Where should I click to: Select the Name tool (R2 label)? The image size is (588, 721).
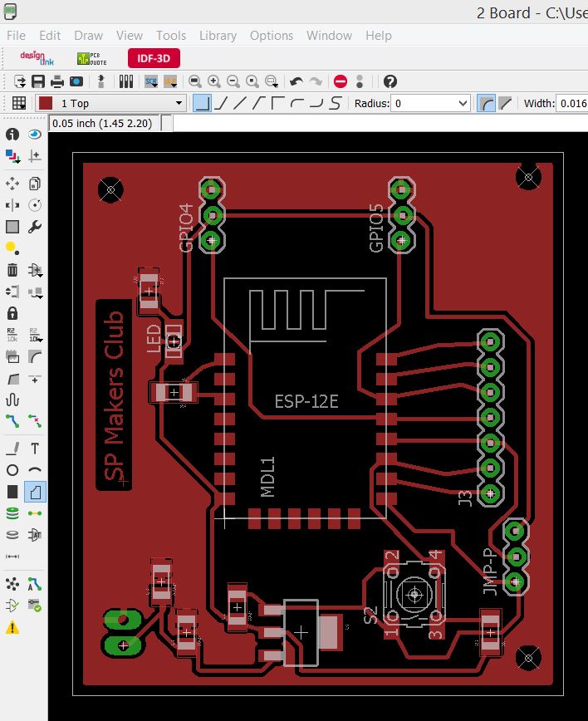12,335
